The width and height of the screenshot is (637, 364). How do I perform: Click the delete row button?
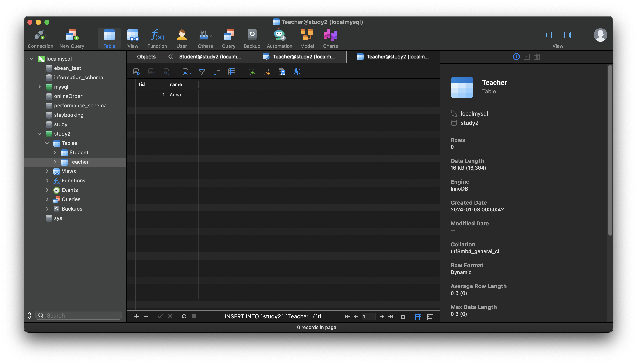point(146,316)
